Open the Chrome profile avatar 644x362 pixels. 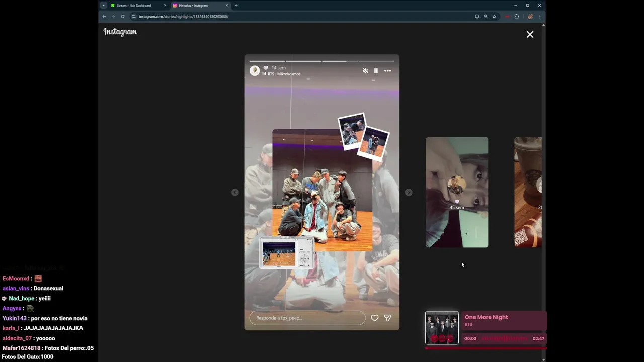click(530, 17)
